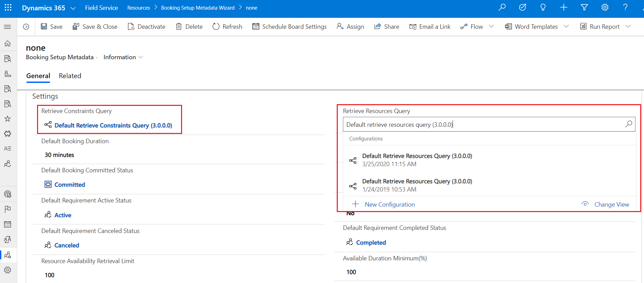Screen dimensions: 644x283
Task: Click the plus quick create icon
Action: click(x=564, y=8)
